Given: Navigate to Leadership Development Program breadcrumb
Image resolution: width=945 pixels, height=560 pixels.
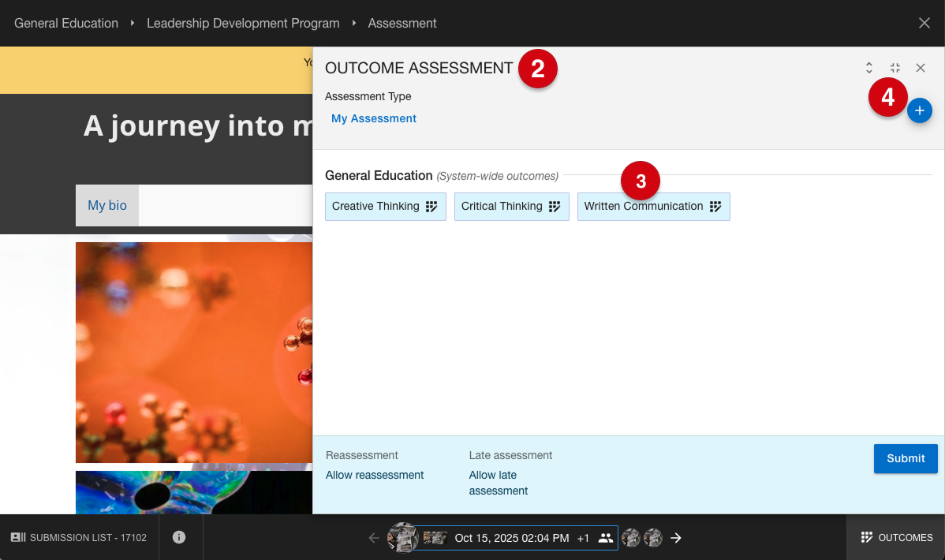Looking at the screenshot, I should tap(243, 23).
